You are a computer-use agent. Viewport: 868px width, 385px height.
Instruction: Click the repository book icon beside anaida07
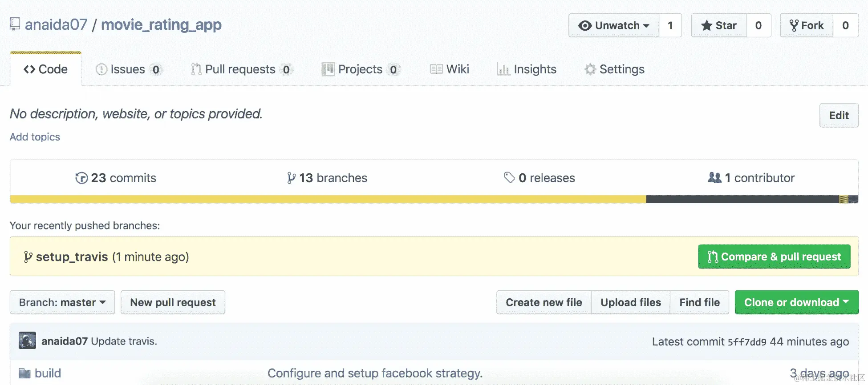(15, 24)
